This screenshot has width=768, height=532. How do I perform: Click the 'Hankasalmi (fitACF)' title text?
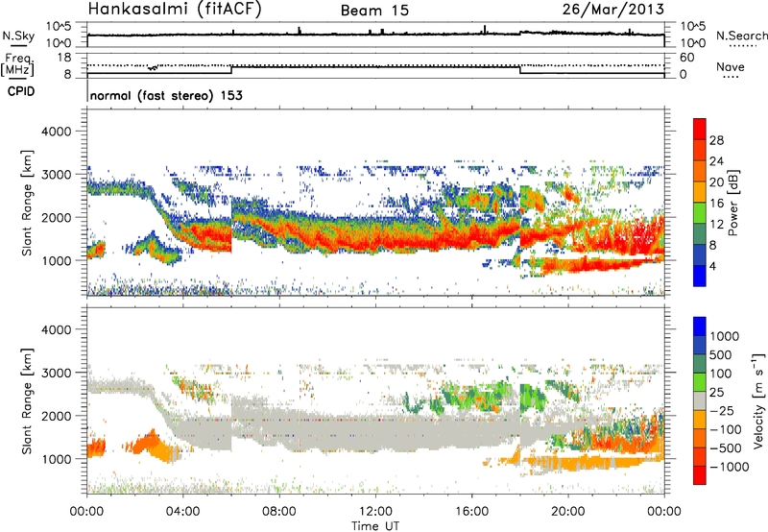coord(175,9)
